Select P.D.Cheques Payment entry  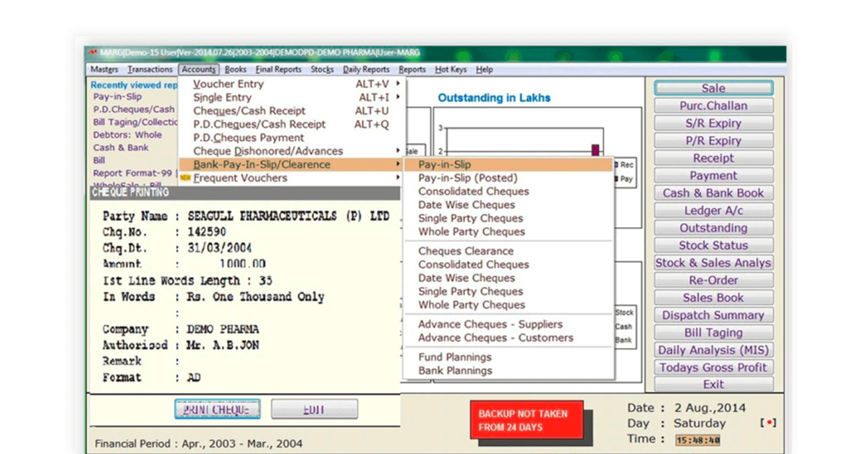coord(292,137)
